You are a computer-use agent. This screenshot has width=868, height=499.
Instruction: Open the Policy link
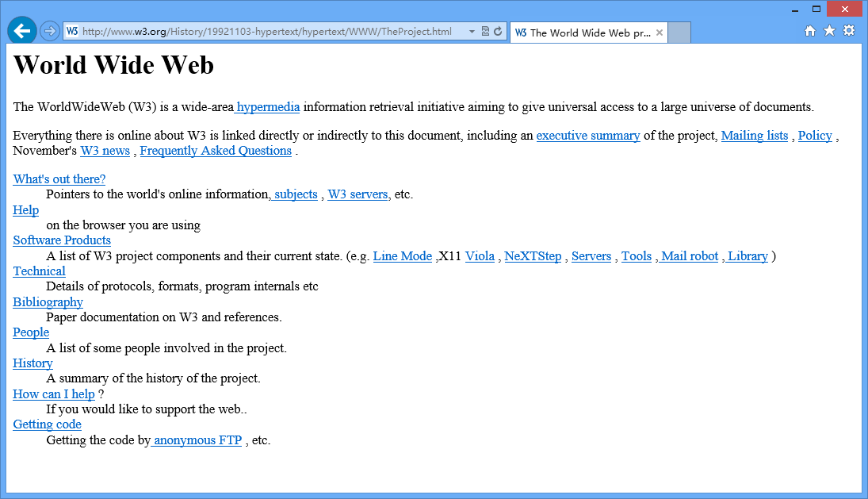[x=815, y=136]
